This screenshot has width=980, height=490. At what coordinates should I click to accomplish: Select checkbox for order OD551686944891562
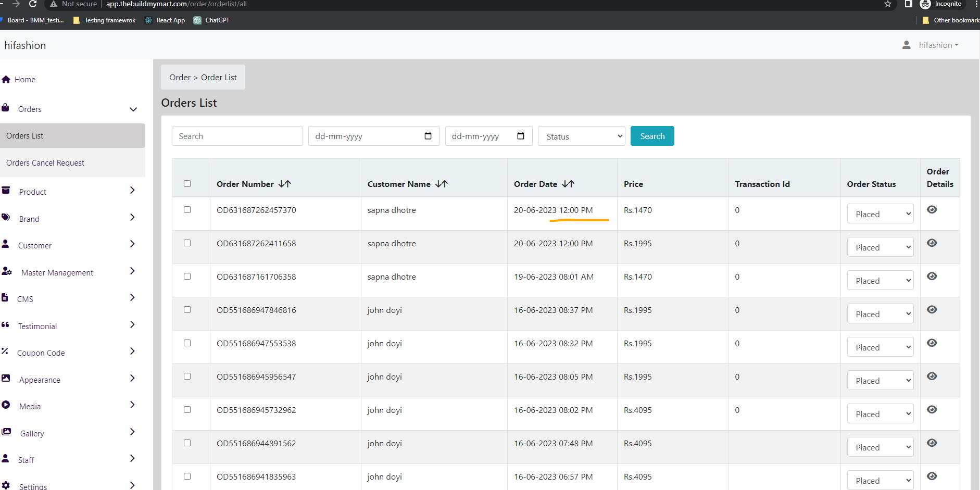click(x=187, y=443)
